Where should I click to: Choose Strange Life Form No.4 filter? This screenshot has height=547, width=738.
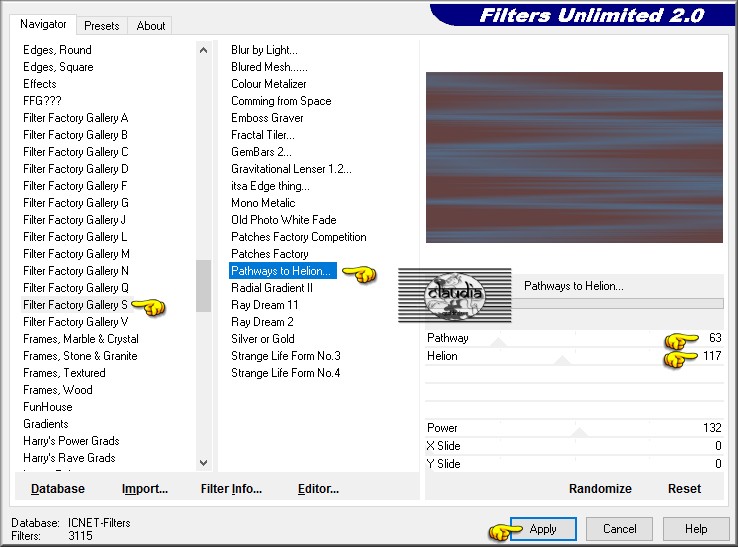286,373
